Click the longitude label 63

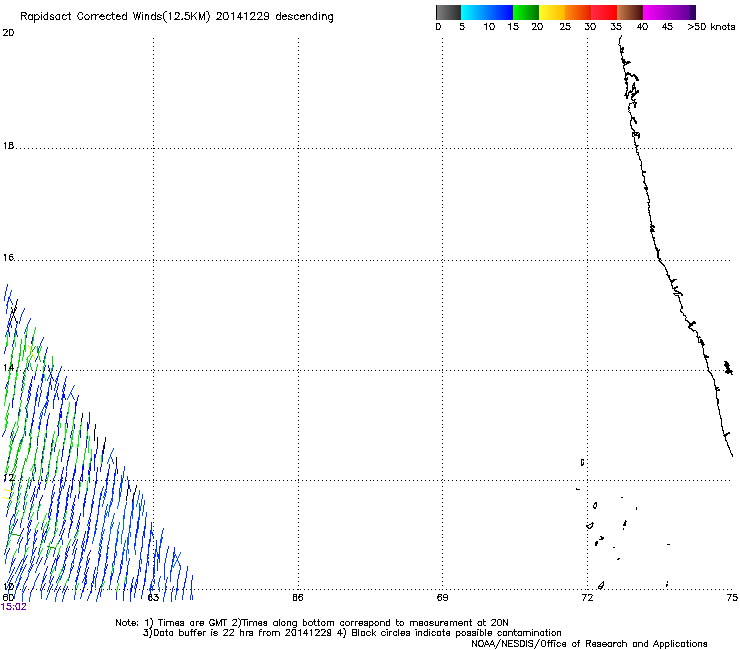coord(153,598)
